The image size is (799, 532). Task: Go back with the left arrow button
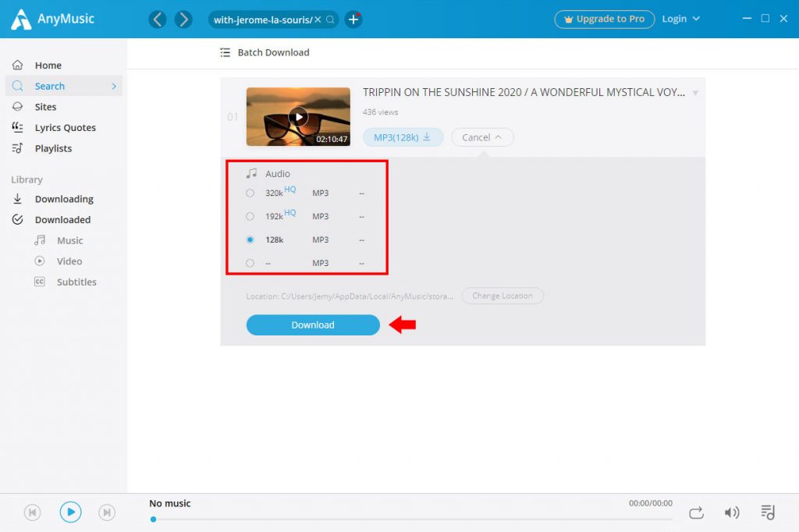tap(158, 20)
